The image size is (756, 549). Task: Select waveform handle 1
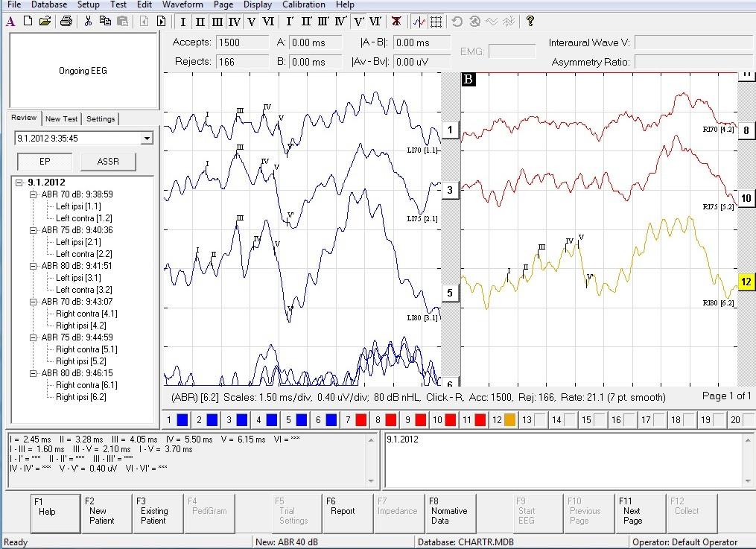[x=450, y=130]
